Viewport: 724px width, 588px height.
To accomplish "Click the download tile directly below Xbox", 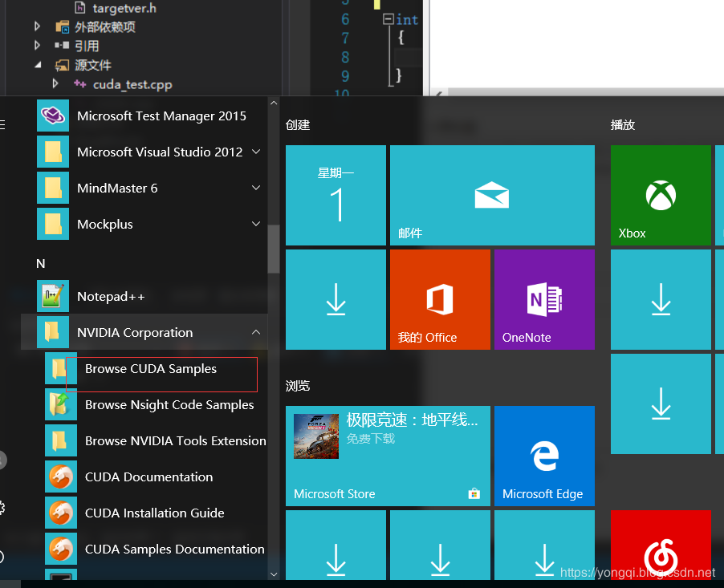I will tap(661, 299).
